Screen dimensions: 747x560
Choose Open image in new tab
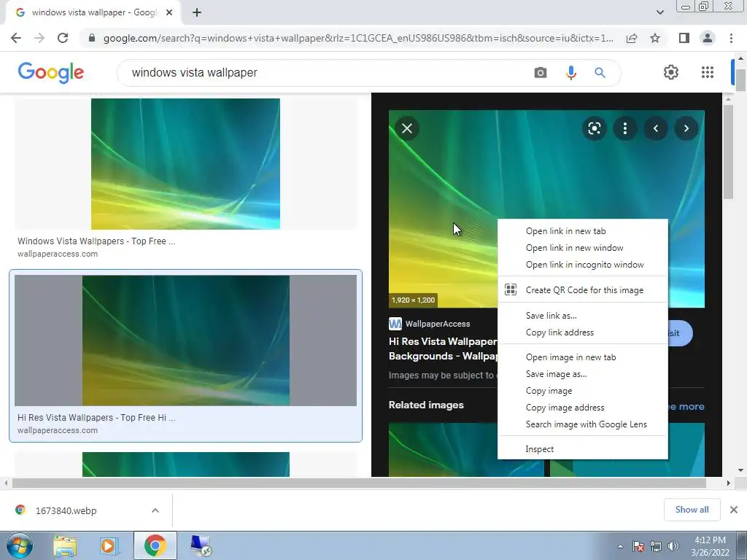tap(583, 357)
